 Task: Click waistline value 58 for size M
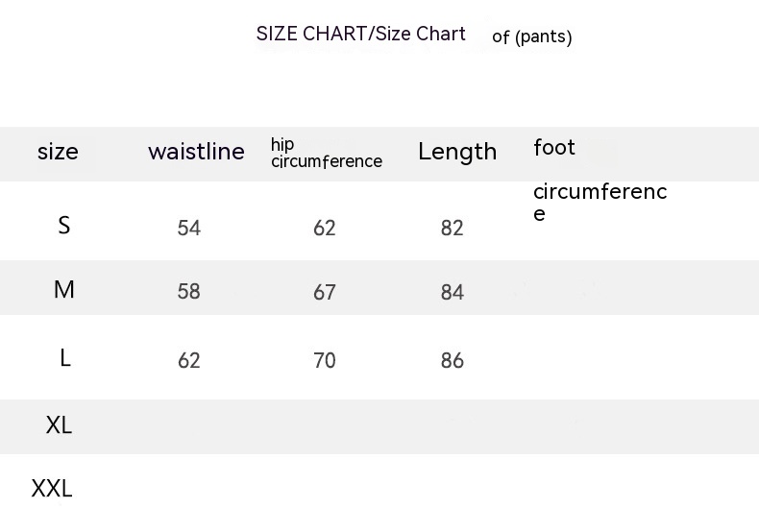coord(189,292)
